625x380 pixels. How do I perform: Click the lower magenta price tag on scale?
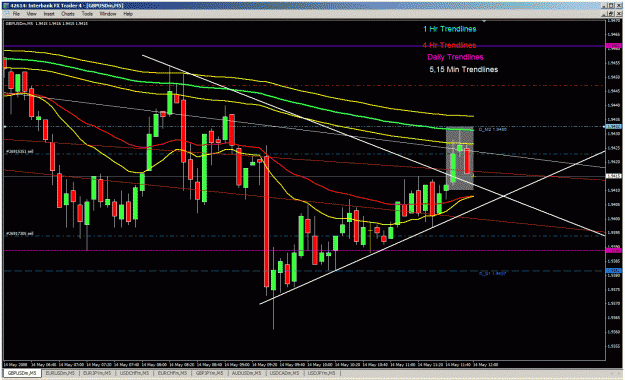click(x=613, y=250)
